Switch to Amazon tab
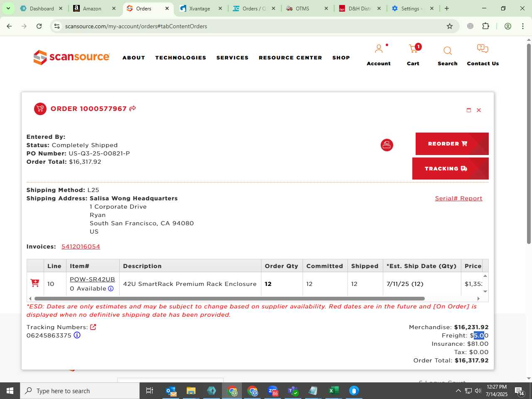Screen dimensions: 532x399 92,8
